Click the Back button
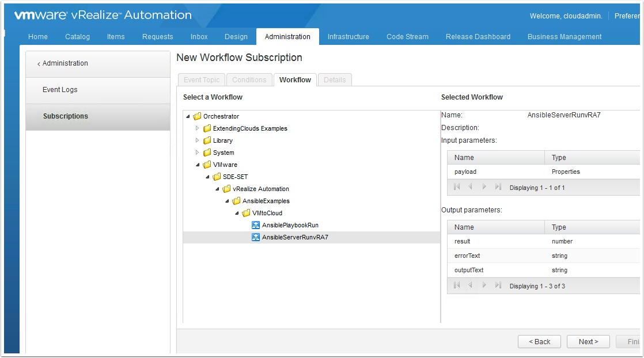The width and height of the screenshot is (644, 358). pyautogui.click(x=540, y=341)
